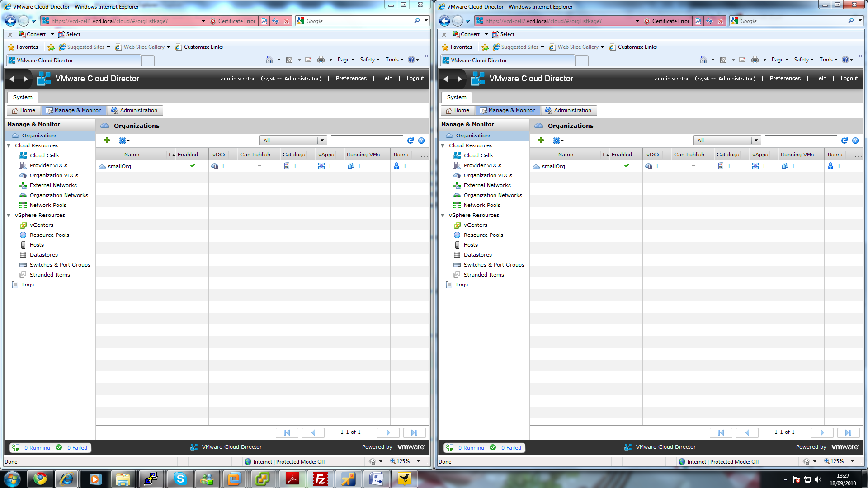
Task: Switch to Administration tab in left window
Action: pos(134,110)
